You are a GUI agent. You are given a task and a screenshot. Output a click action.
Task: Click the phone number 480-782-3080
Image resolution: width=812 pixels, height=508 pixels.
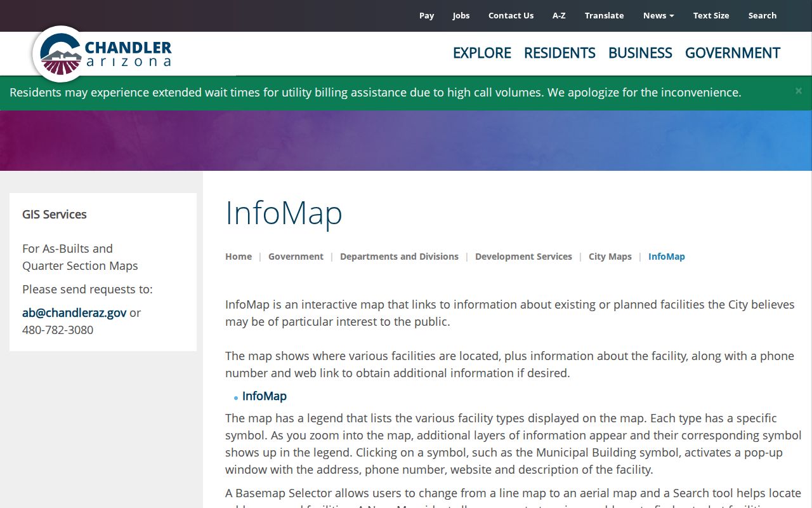(58, 330)
